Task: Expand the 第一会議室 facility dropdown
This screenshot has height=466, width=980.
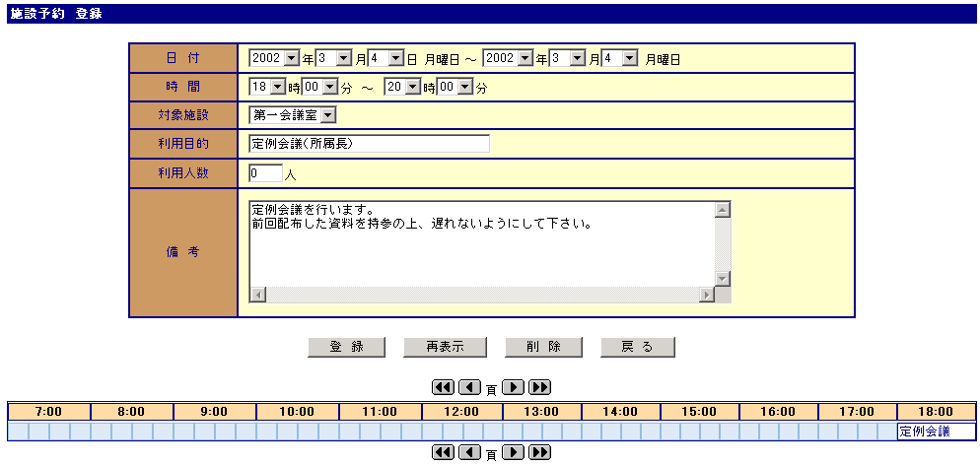Action: pyautogui.click(x=293, y=115)
